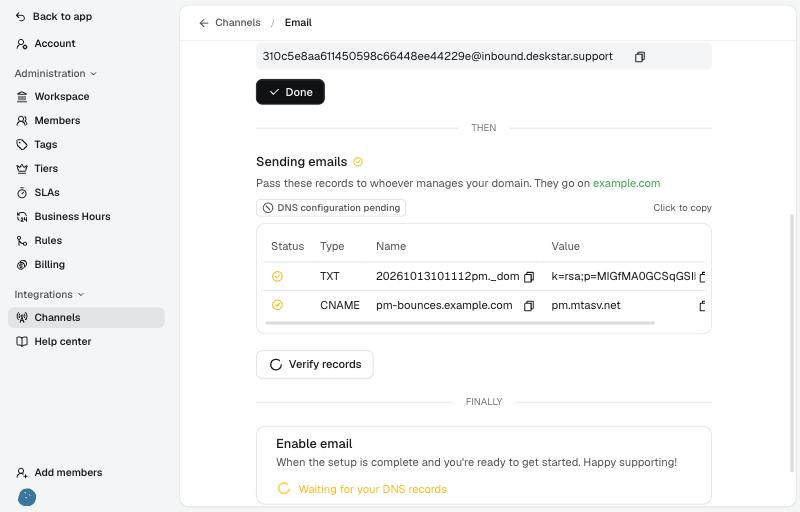Viewport: 800px width, 512px height.
Task: Navigate to SLAs
Action: coord(86,192)
